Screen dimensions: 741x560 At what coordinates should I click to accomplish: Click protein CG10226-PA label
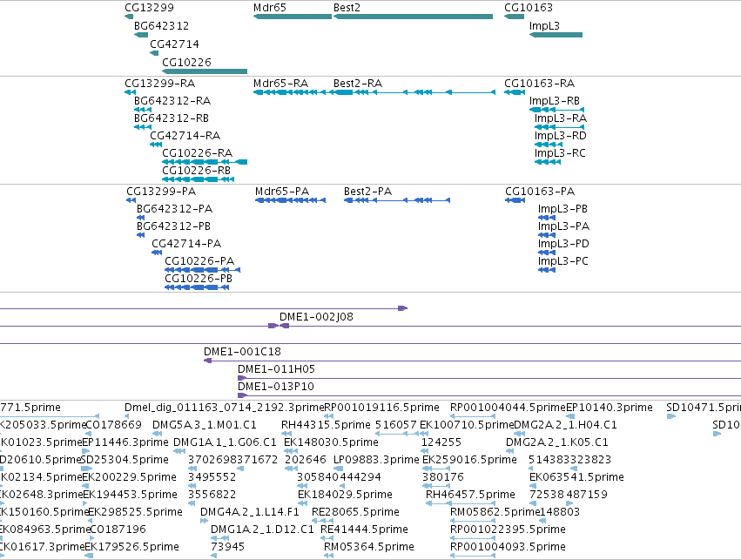(199, 261)
